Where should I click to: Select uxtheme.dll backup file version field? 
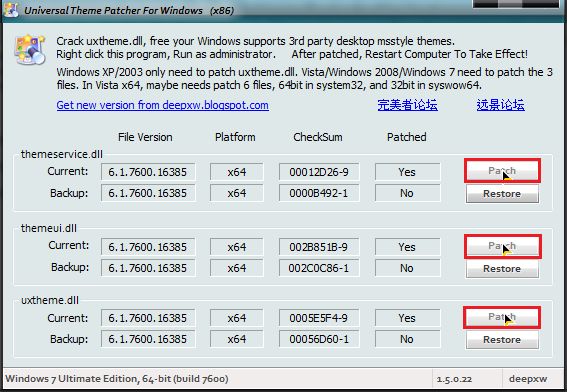click(148, 339)
